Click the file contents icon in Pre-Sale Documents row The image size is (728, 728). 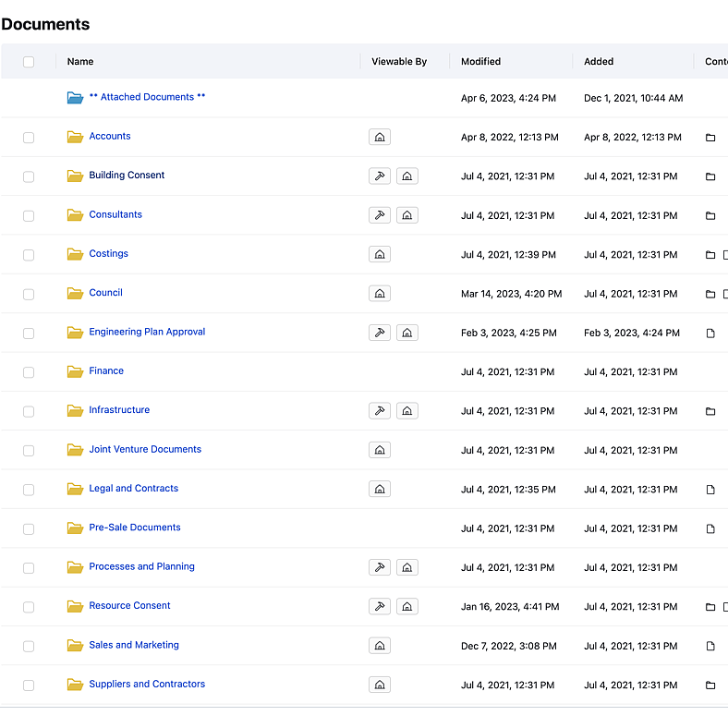click(710, 529)
